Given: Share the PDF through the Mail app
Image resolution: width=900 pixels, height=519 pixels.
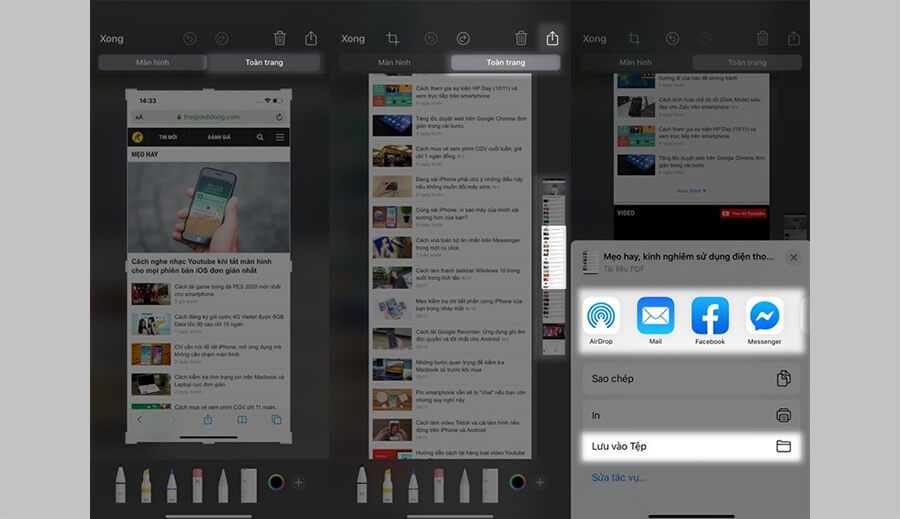Looking at the screenshot, I should [x=655, y=320].
